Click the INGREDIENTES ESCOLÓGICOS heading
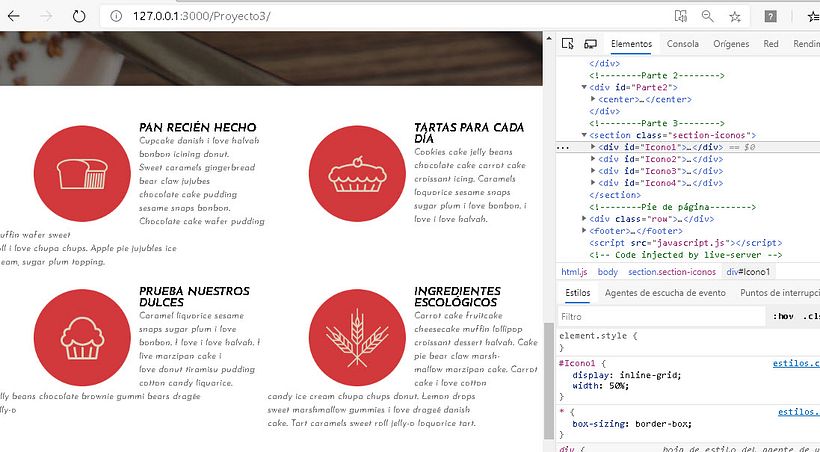 point(458,297)
